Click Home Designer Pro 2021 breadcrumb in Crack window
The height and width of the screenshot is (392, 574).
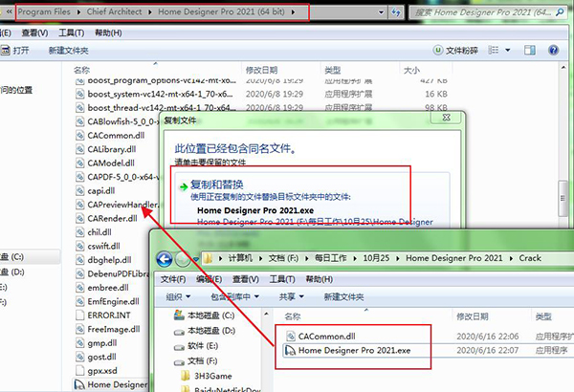pos(453,258)
